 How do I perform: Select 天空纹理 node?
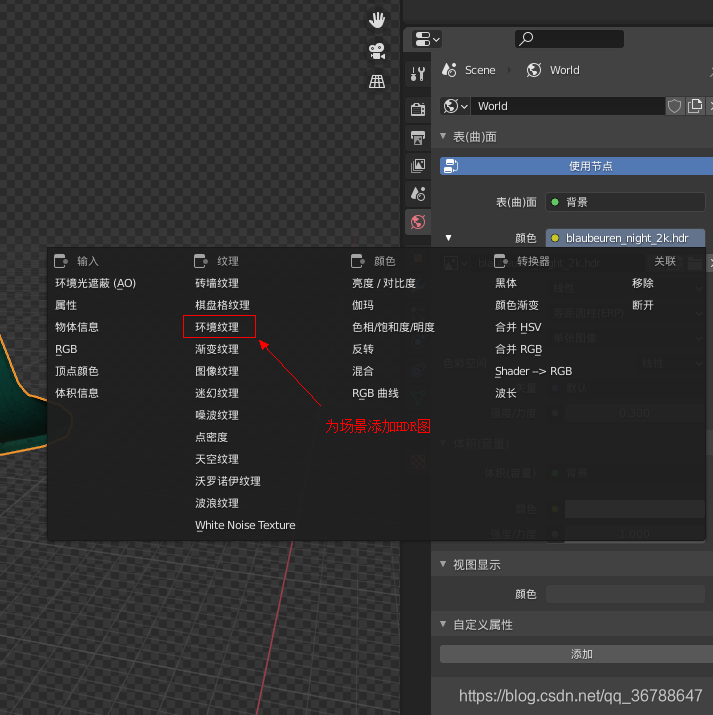pos(217,459)
